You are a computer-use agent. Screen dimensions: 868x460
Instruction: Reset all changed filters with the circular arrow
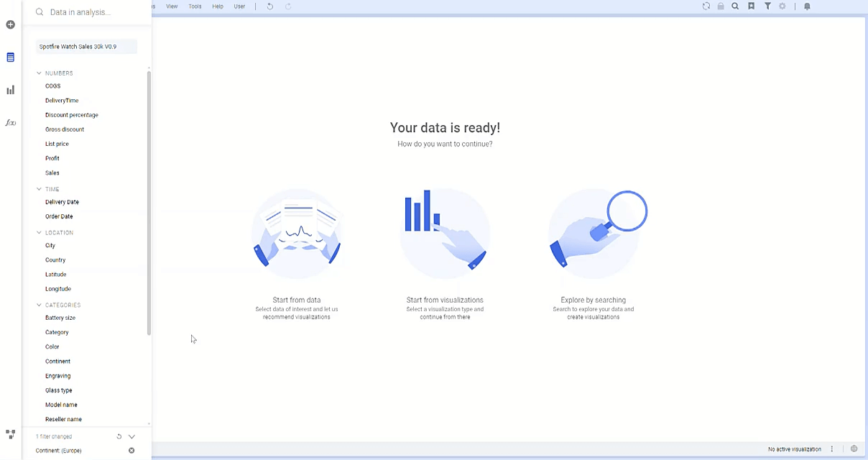119,436
